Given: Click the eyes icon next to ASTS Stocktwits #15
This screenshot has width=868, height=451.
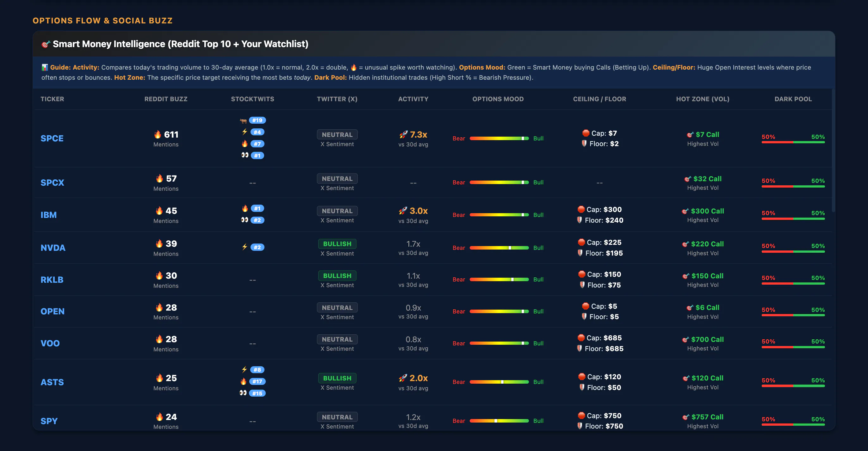Looking at the screenshot, I should tap(243, 393).
